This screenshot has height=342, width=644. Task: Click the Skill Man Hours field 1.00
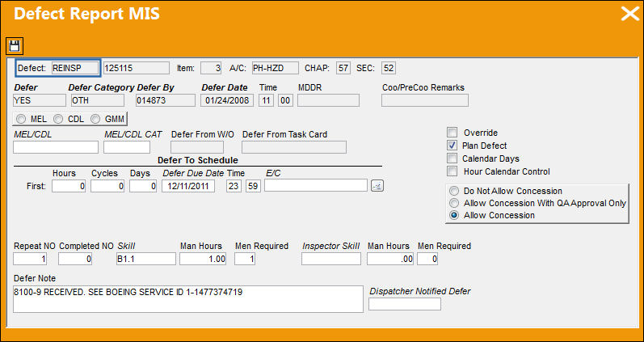pyautogui.click(x=203, y=259)
